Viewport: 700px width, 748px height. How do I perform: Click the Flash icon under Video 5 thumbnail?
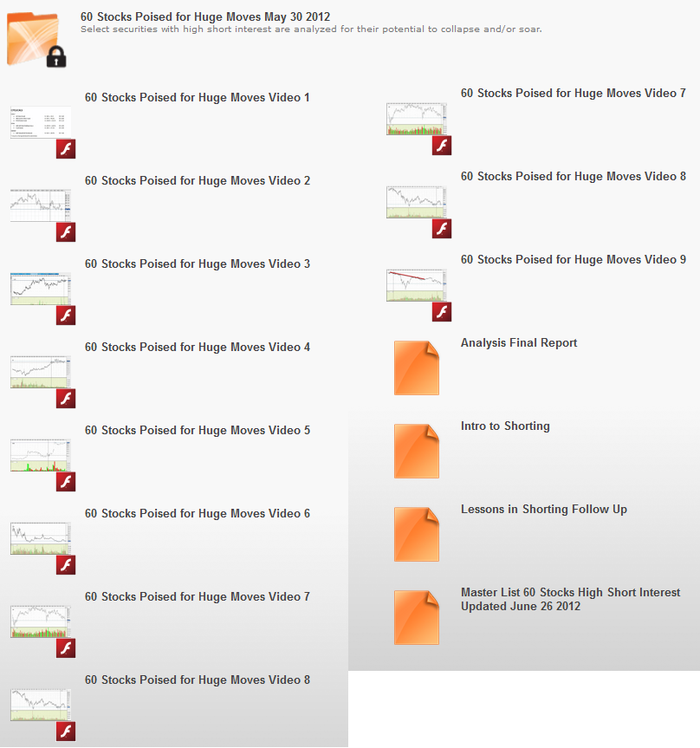coord(66,482)
